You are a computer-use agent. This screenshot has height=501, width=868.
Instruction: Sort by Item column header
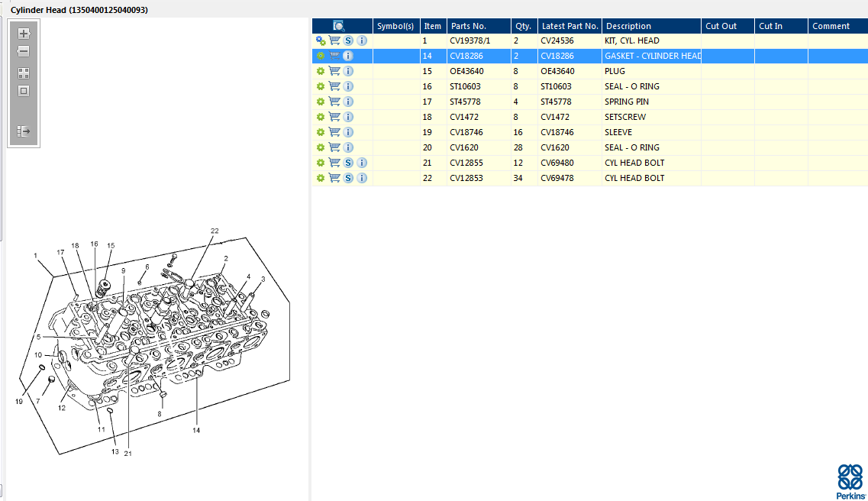click(x=433, y=26)
